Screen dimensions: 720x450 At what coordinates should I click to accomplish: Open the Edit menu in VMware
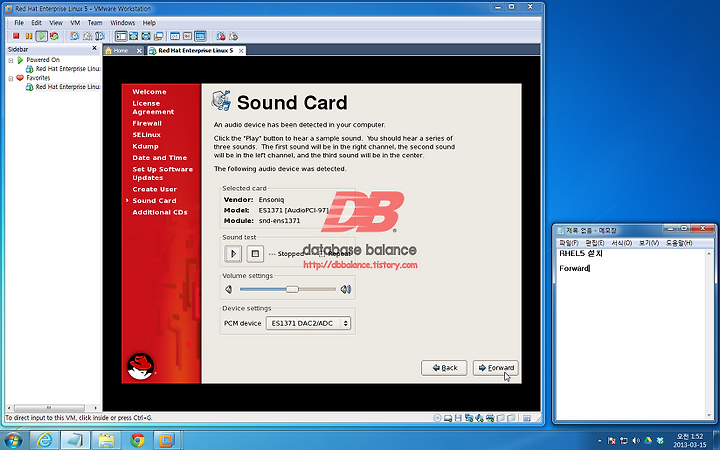click(x=36, y=22)
